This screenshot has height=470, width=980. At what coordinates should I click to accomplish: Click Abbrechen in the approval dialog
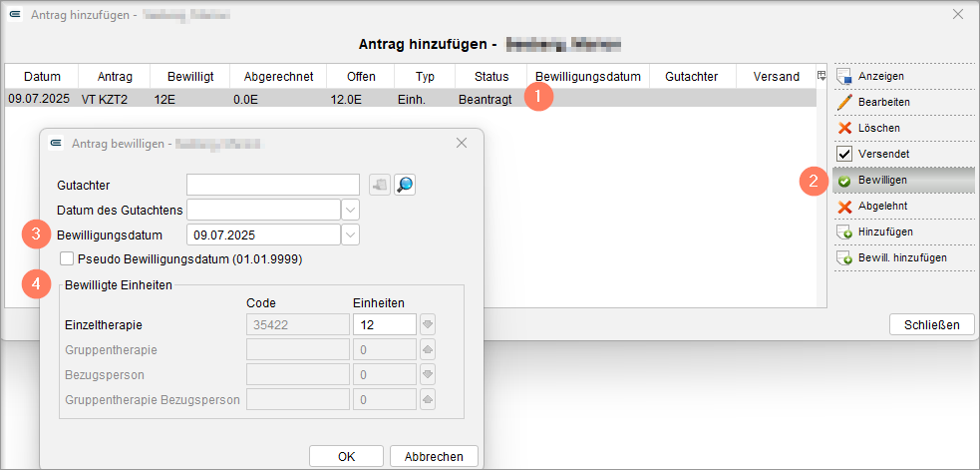434,456
